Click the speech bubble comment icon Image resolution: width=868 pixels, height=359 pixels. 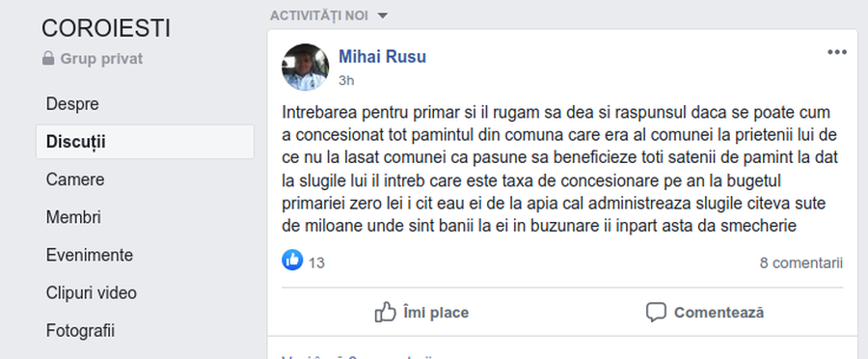point(656,313)
